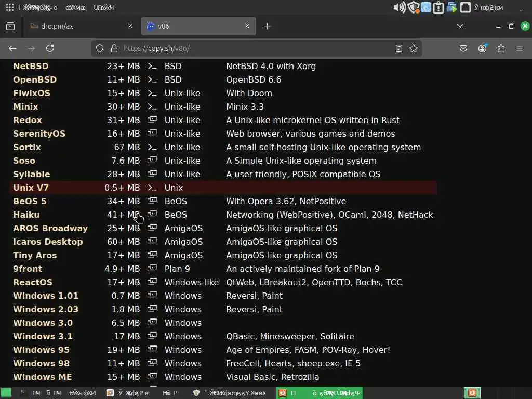Click the clipboard tray icon
This screenshot has height=399, width=532.
438,7
